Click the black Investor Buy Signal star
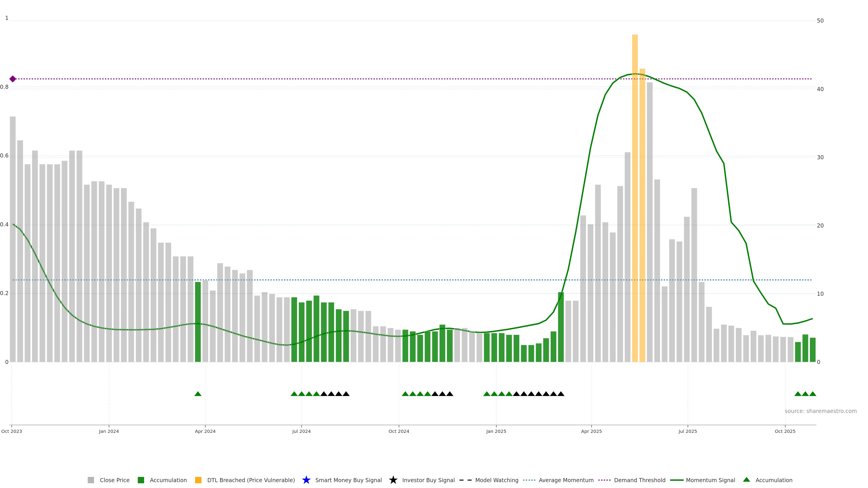868x488 pixels. [x=393, y=480]
